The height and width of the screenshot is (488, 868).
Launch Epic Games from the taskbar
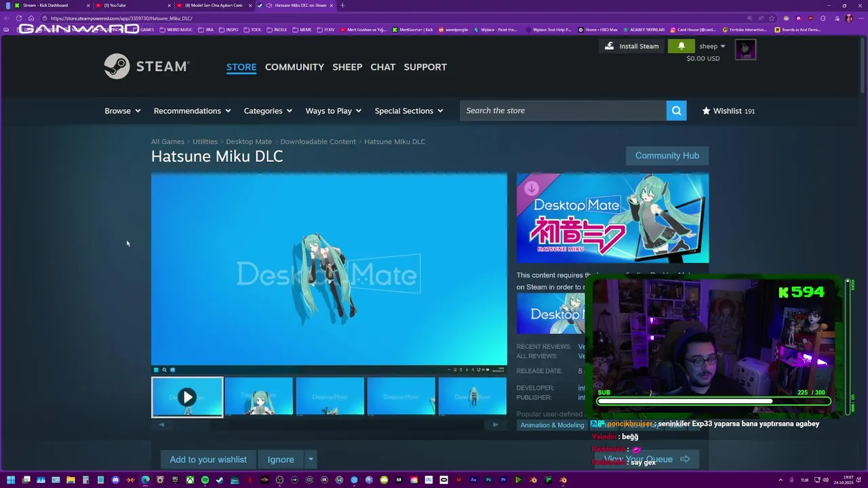pos(176,480)
